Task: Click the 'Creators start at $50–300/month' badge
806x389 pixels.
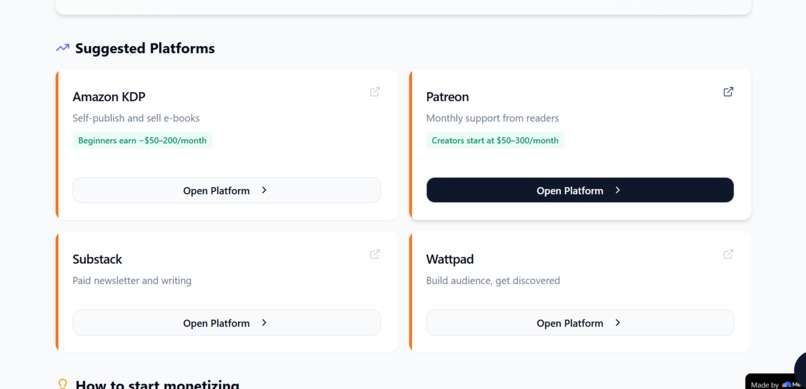Action: 495,140
